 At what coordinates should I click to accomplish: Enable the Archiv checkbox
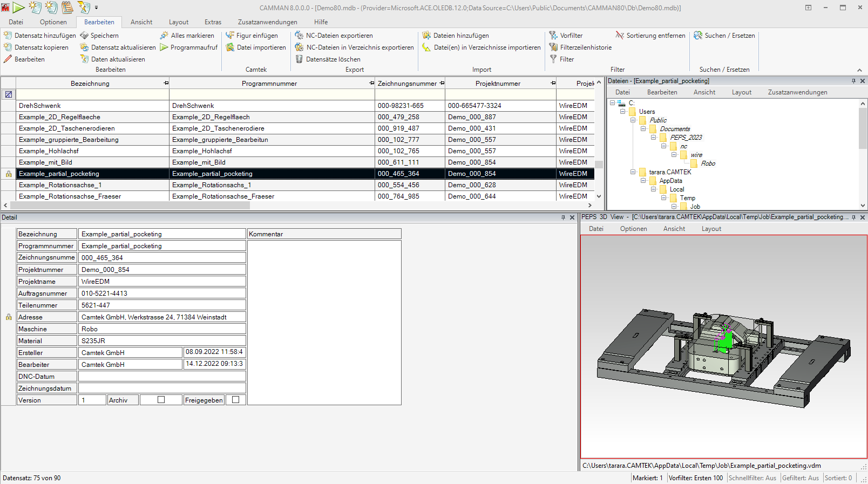coord(161,400)
